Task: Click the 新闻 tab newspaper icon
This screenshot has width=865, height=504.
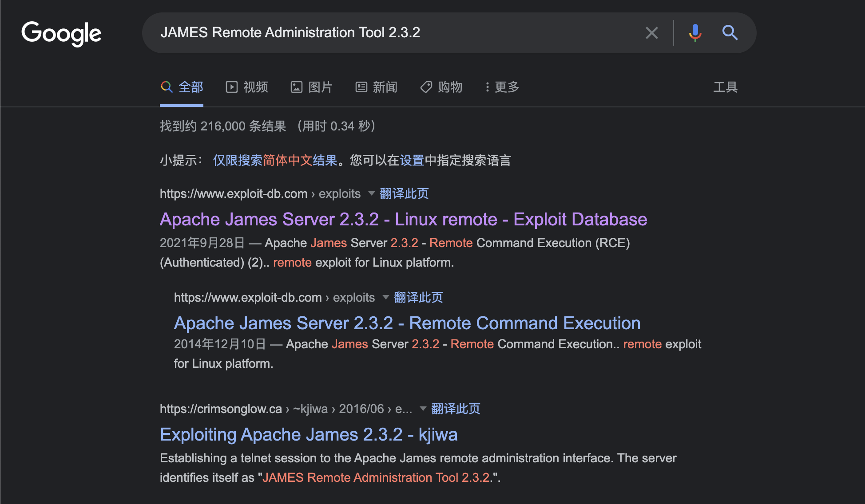Action: (361, 87)
